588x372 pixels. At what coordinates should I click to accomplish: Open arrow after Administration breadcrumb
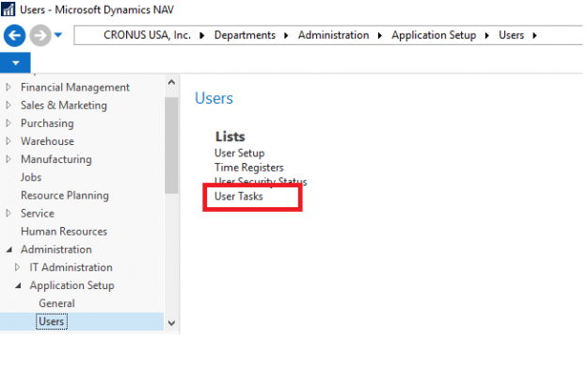click(x=380, y=36)
